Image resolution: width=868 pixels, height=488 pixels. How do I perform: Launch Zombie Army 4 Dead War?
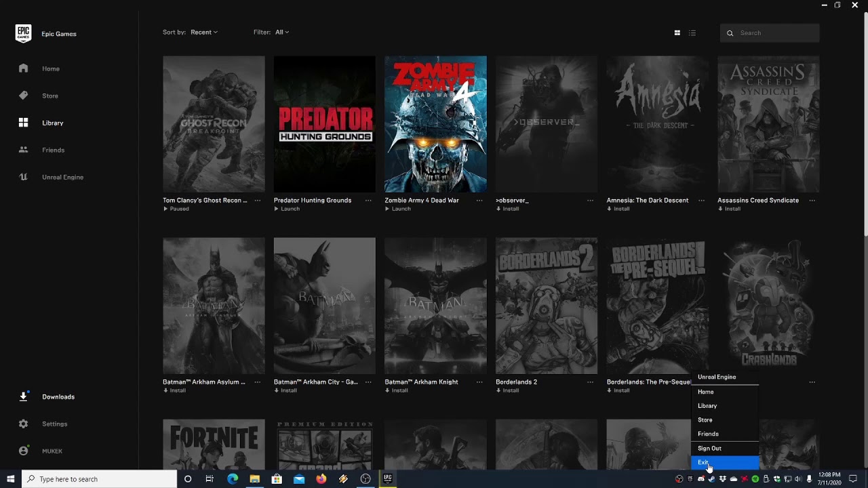coord(398,209)
